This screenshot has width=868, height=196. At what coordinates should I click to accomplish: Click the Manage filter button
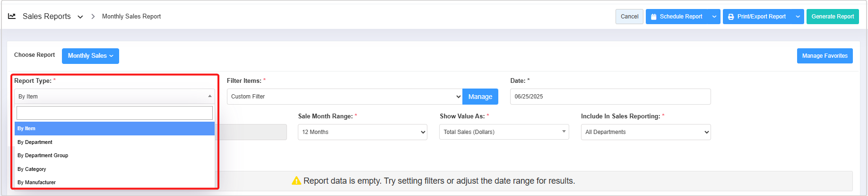coord(480,97)
